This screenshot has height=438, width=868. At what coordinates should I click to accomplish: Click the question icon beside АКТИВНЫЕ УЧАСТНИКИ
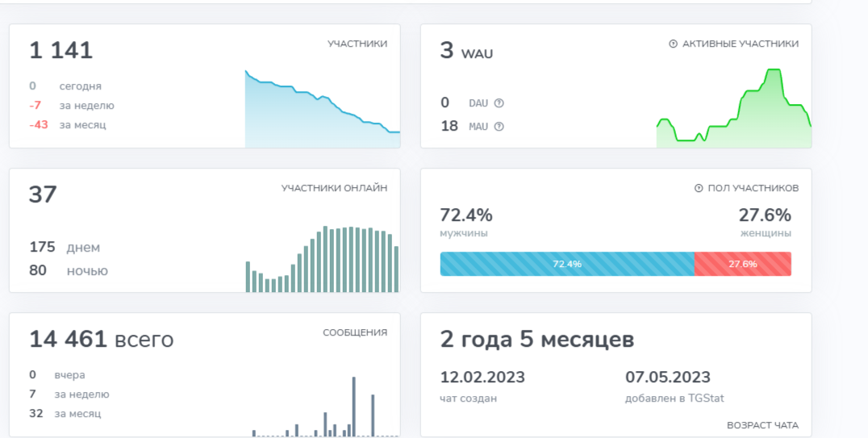pyautogui.click(x=673, y=44)
